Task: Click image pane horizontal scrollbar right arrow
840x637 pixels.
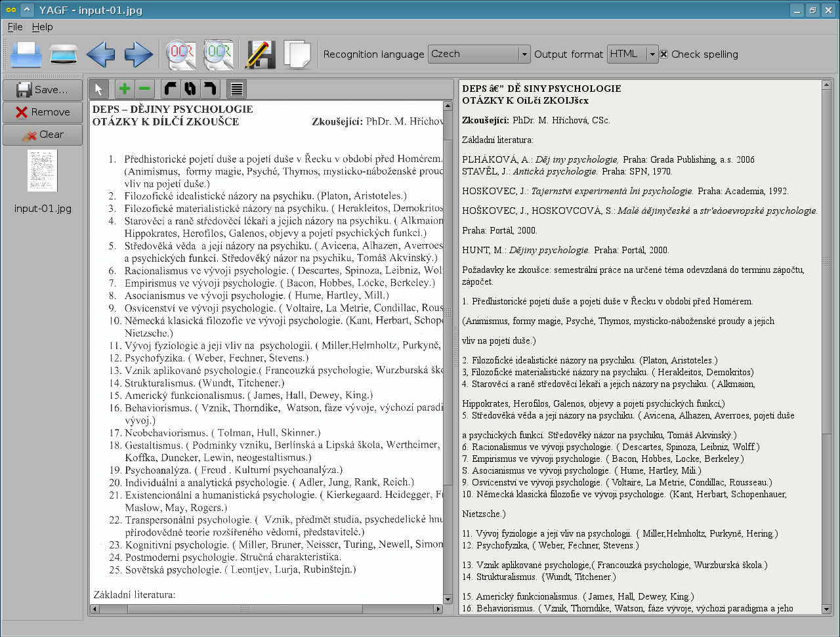Action: (438, 609)
